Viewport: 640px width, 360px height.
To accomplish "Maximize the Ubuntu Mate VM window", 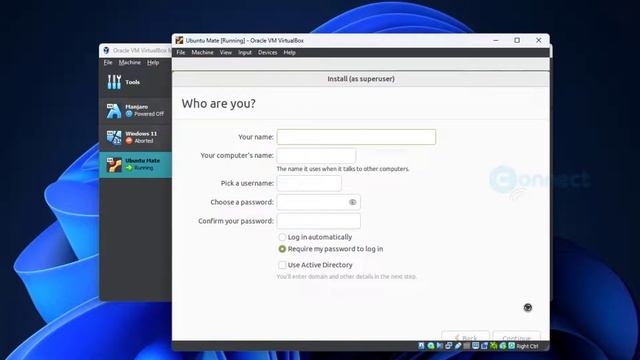I will click(x=517, y=40).
